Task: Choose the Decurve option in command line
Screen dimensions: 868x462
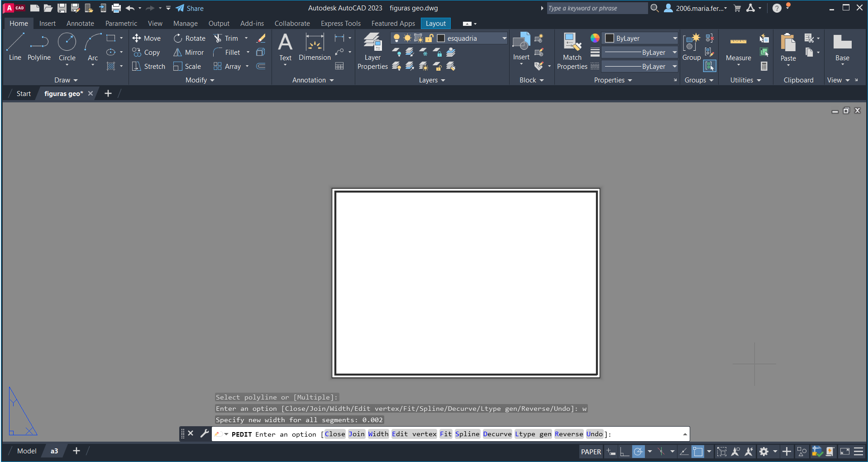Action: click(x=497, y=434)
